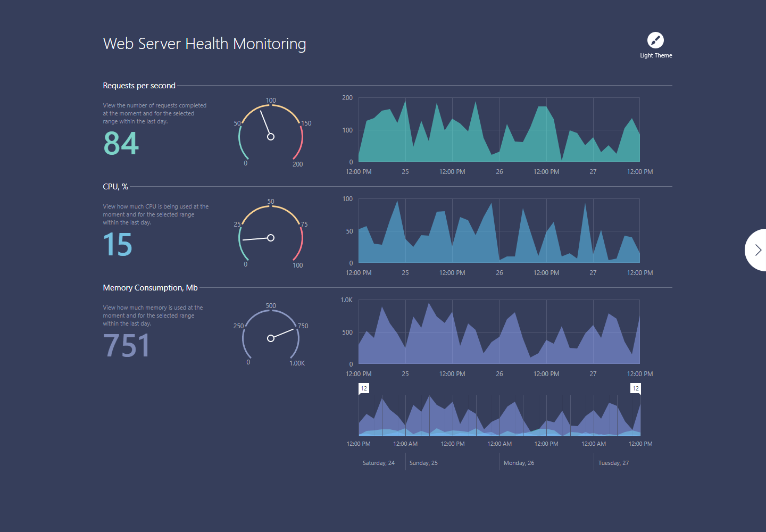Screen dimensions: 766x532
Task: Click the CPU gauge needle hub
Action: click(x=271, y=238)
